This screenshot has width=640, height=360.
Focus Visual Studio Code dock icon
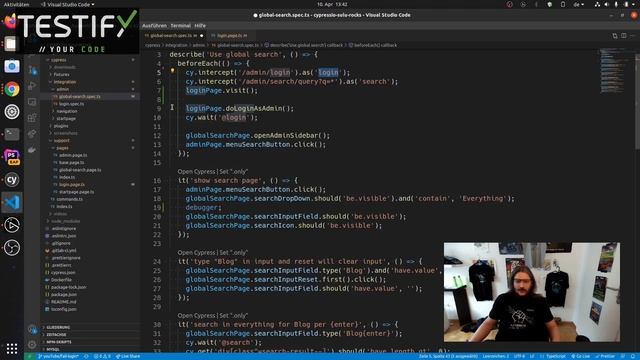coord(12,202)
